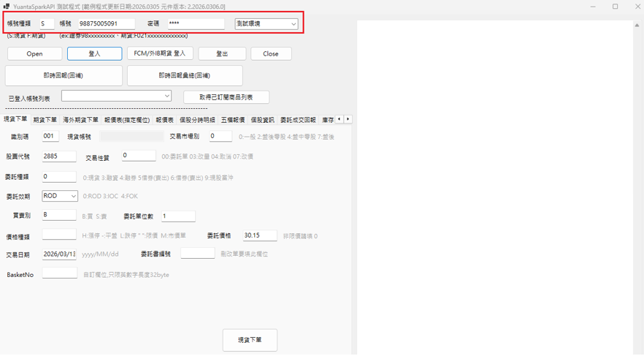The image size is (644, 356).
Task: Open the 委託效期 ROD dropdown
Action: coord(60,196)
